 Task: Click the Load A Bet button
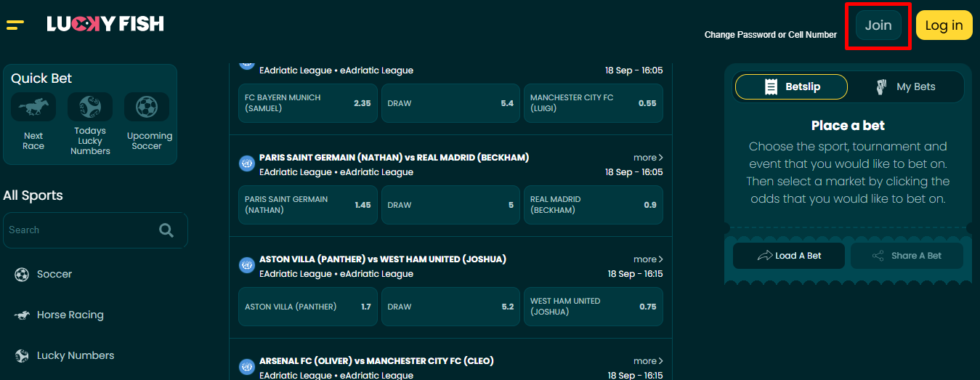(788, 256)
